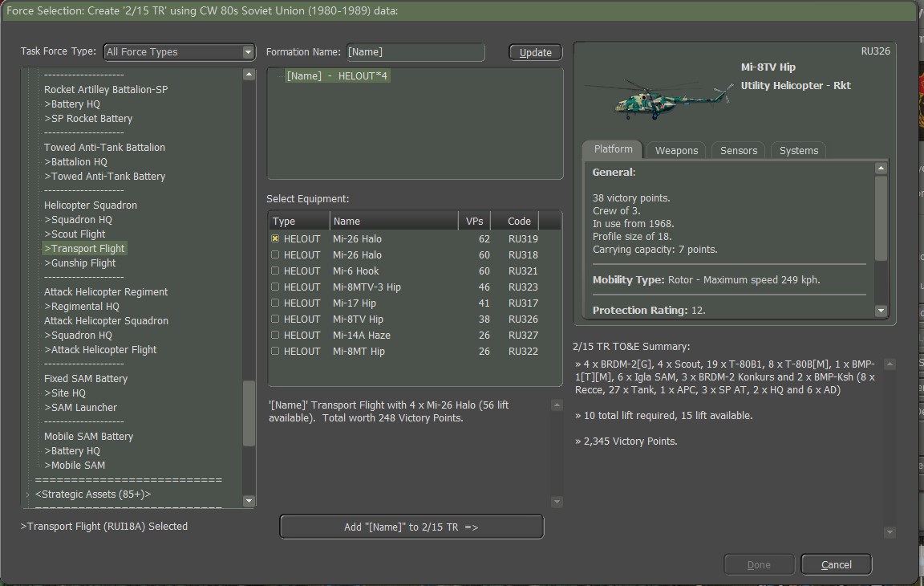This screenshot has width=924, height=586.
Task: Tick the Mi-6 Hook checkbox
Action: (274, 271)
